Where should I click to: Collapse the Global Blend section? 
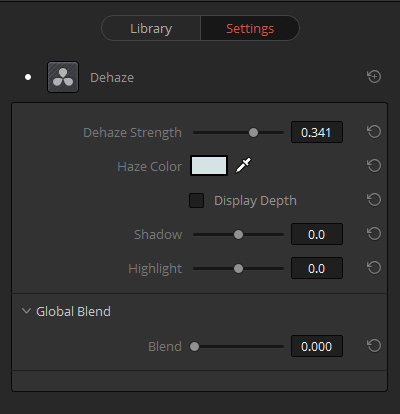26,311
